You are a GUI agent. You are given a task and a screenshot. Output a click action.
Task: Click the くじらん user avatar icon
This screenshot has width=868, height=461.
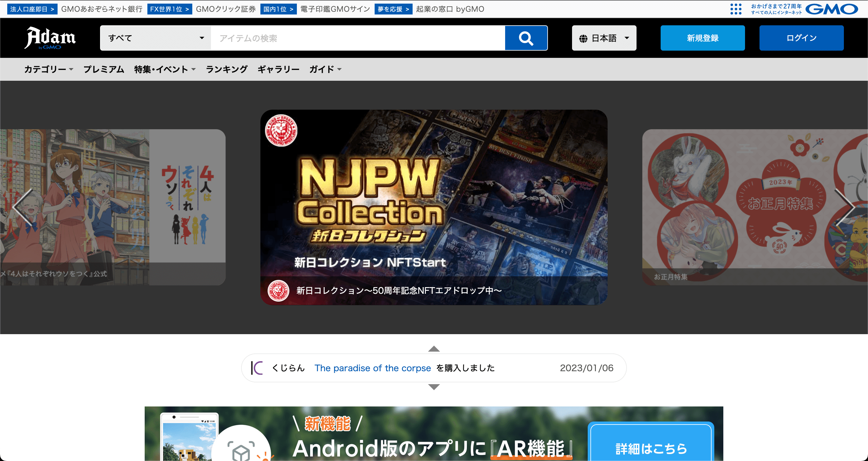257,368
